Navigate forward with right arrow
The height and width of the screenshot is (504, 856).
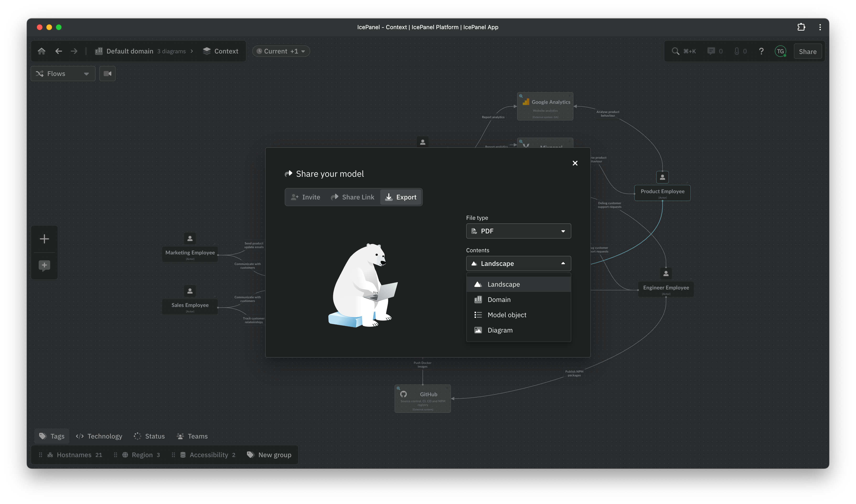(74, 51)
